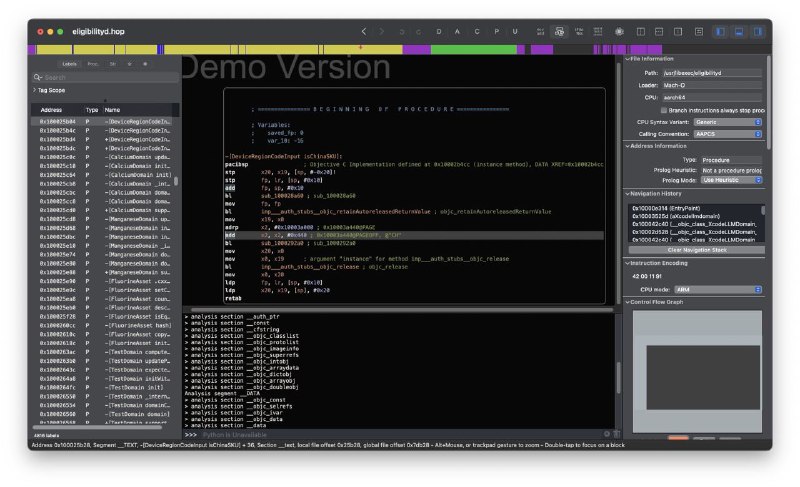This screenshot has height=487, width=800.
Task: Toggle the right inspector panel visibility
Action: click(x=758, y=32)
